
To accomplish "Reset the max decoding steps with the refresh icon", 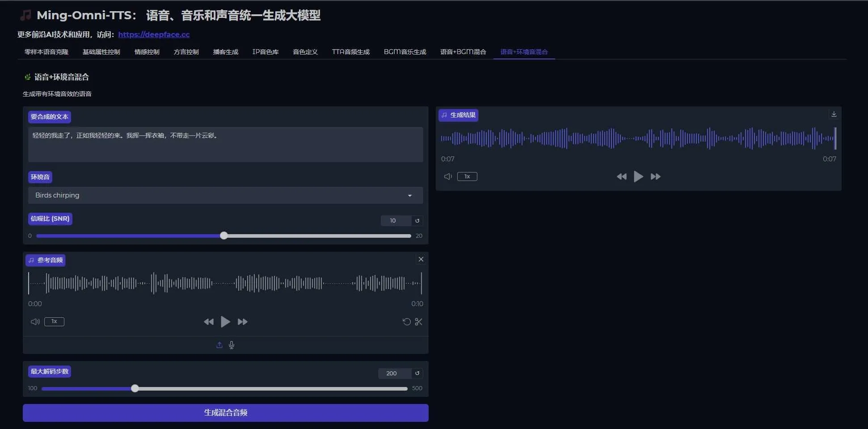I will pos(417,373).
